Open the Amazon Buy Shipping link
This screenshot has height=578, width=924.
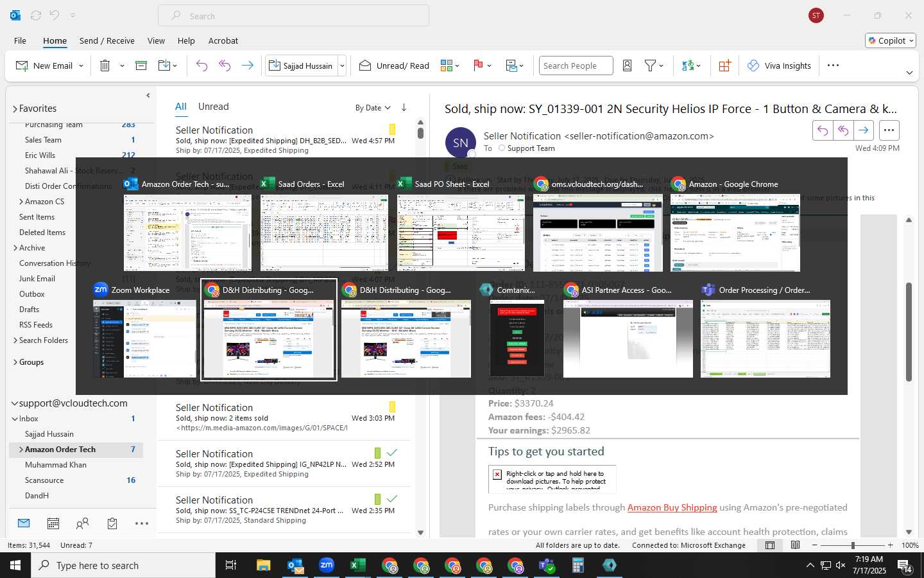pyautogui.click(x=672, y=507)
